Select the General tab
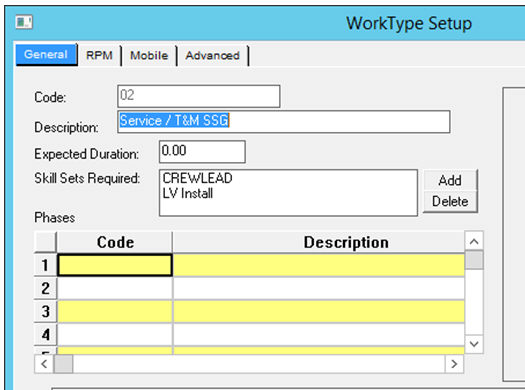Image resolution: width=525 pixels, height=390 pixels. (x=46, y=55)
